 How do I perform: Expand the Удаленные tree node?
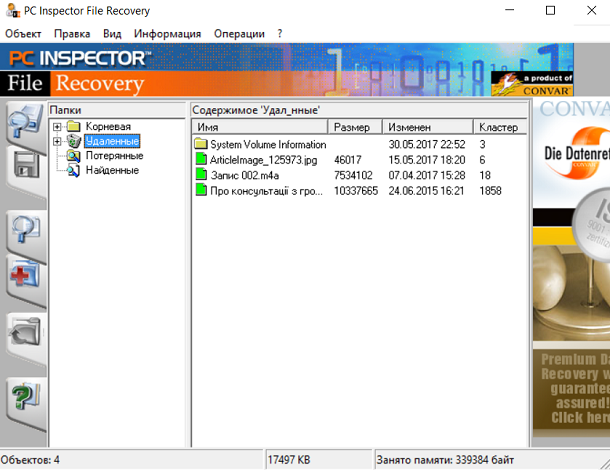(x=57, y=142)
